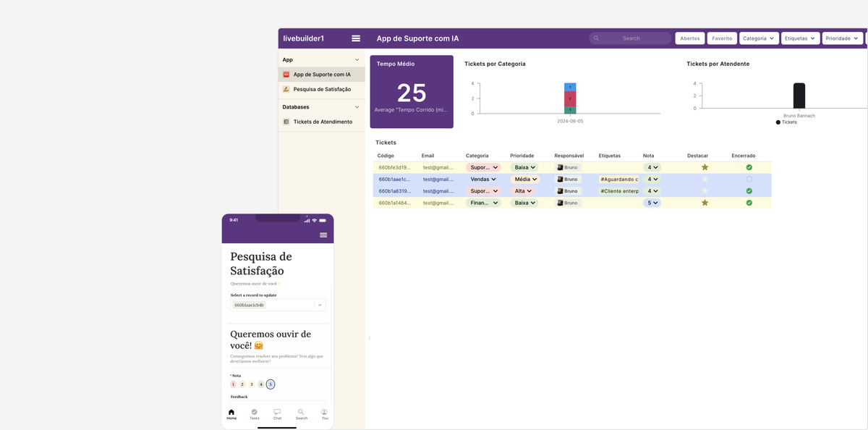This screenshot has width=868, height=430.
Task: Tap the Tasks icon in mobile bottom bar
Action: click(x=254, y=413)
